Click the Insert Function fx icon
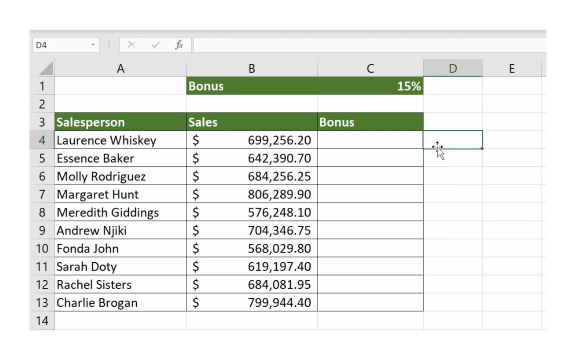 (x=179, y=45)
